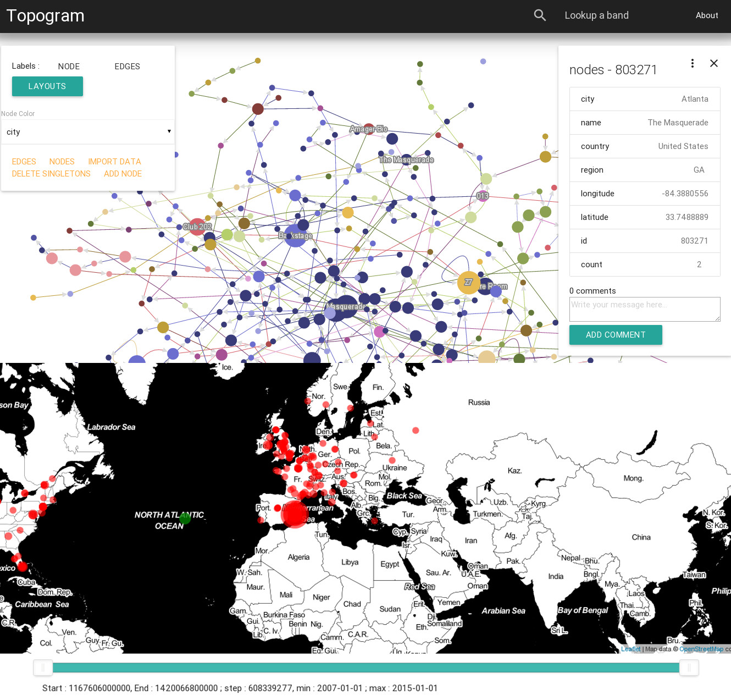Click the search magnifier icon
The width and height of the screenshot is (731, 700).
(540, 15)
